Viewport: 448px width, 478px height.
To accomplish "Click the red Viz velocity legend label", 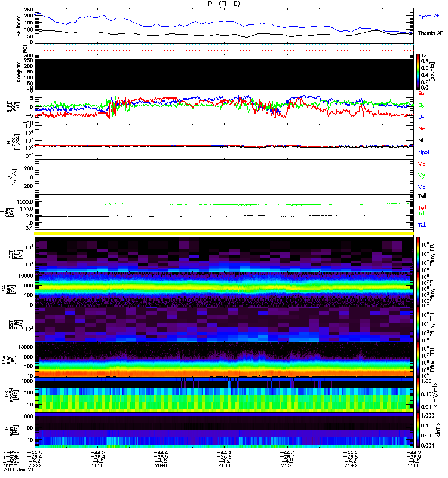I will (x=422, y=164).
